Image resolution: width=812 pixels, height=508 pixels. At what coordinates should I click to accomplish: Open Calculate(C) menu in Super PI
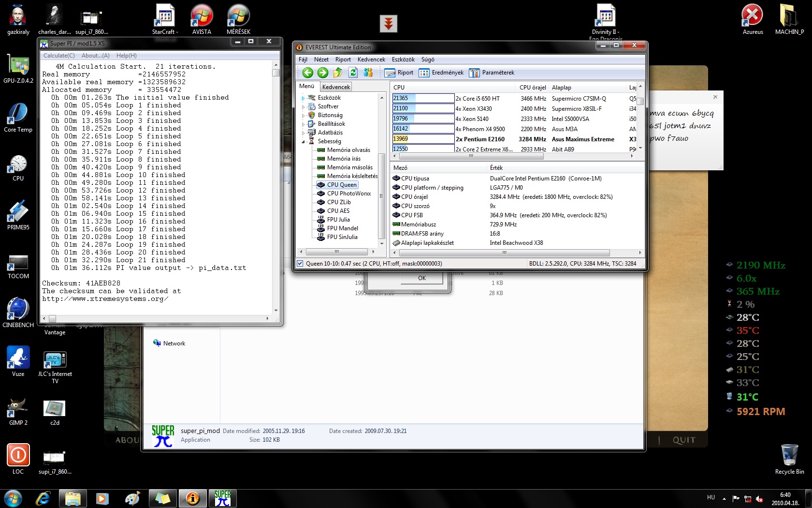point(59,56)
